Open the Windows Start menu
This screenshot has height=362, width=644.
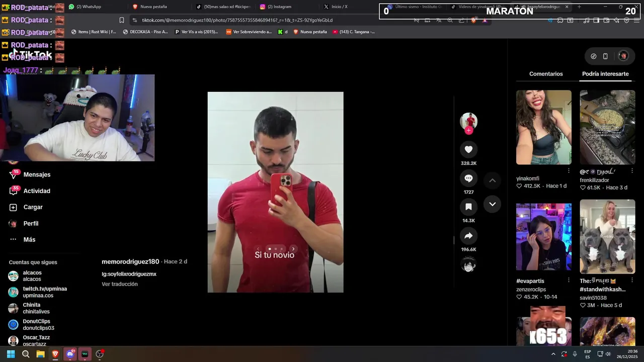tap(11, 354)
